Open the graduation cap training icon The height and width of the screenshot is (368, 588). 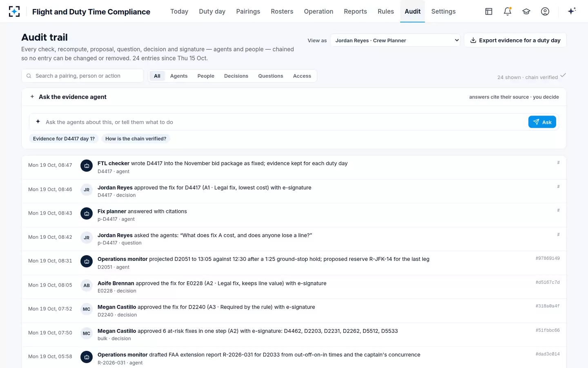tap(526, 11)
